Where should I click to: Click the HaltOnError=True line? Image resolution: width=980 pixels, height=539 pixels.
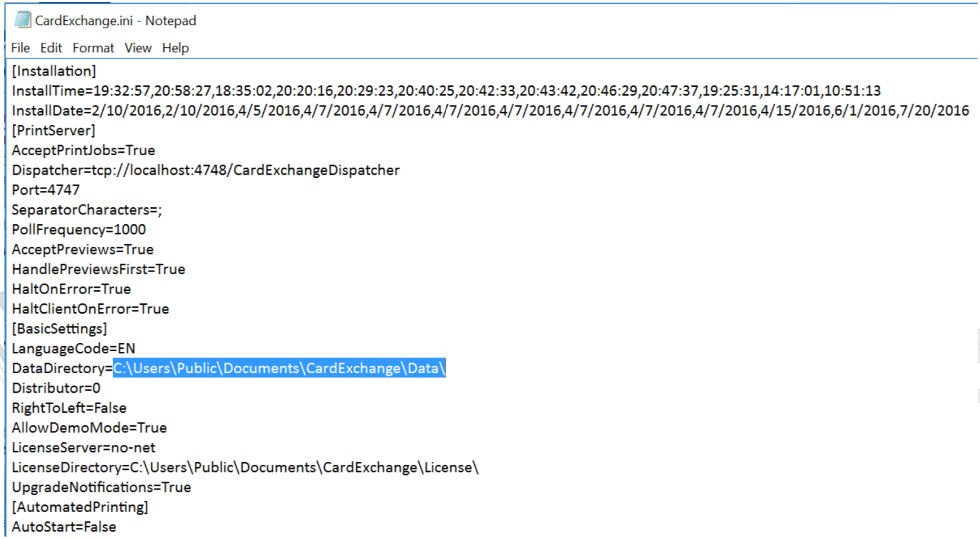[71, 289]
